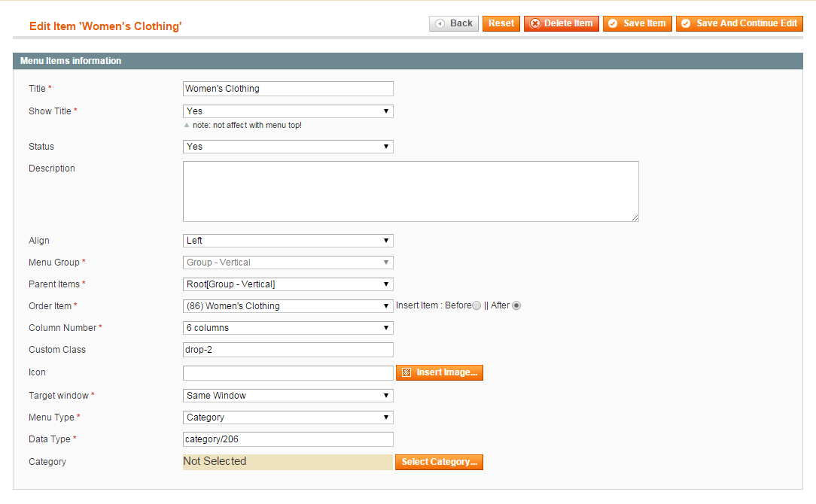Click the Insert Image button
This screenshot has width=816, height=504.
tap(440, 372)
